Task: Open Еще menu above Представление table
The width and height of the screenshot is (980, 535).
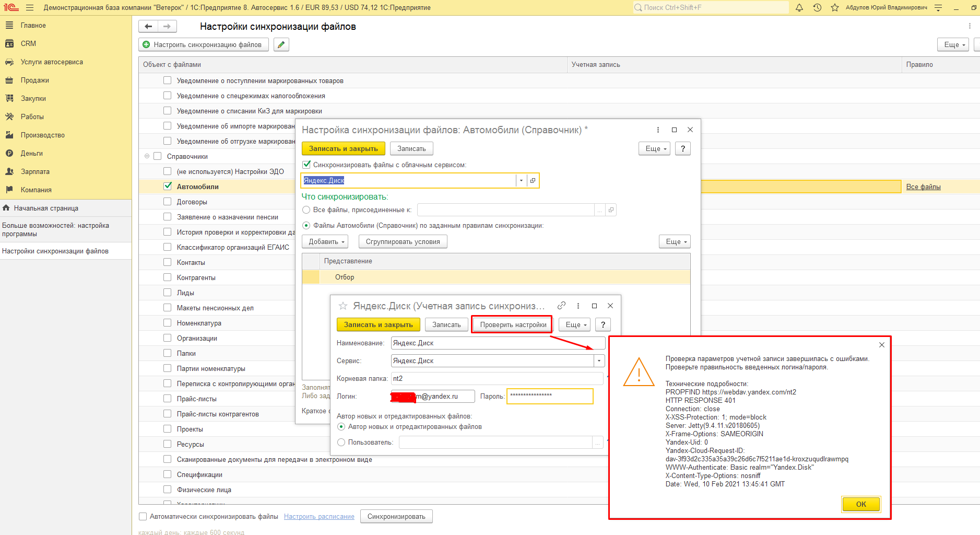Action: [x=675, y=241]
